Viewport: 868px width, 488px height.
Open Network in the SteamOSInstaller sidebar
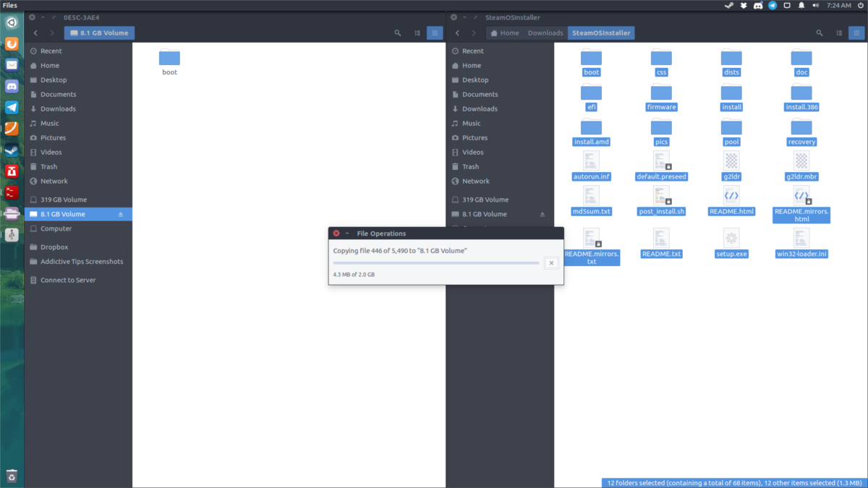(x=500, y=181)
